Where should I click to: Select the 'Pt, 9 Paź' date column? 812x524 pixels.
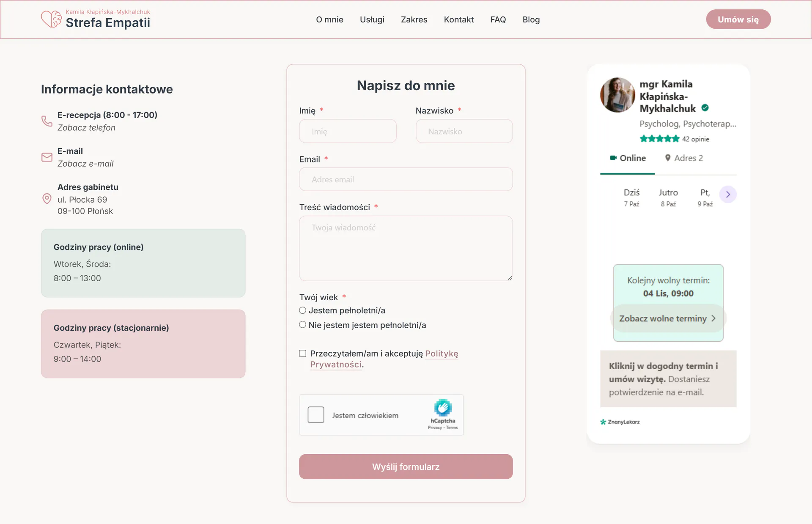pyautogui.click(x=705, y=198)
